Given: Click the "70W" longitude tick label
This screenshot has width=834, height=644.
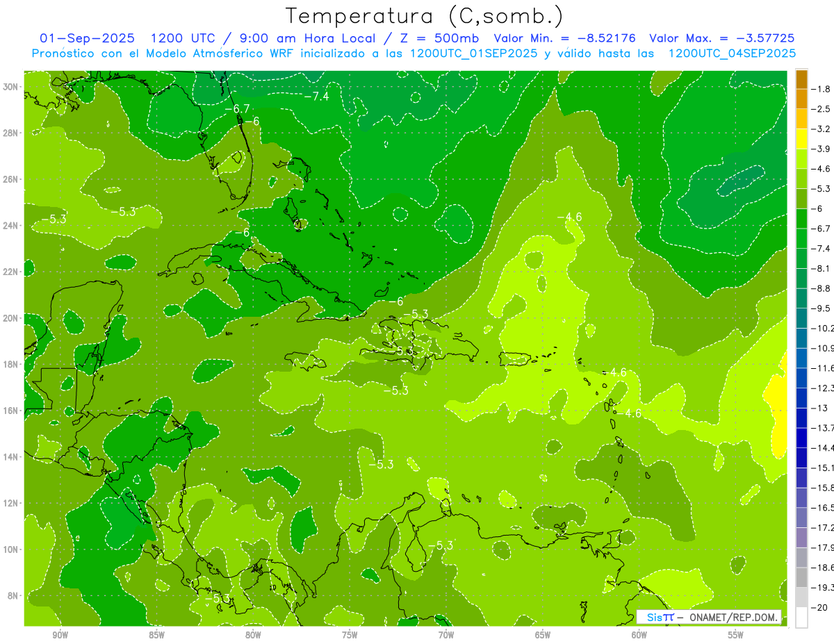Looking at the screenshot, I should tap(446, 636).
